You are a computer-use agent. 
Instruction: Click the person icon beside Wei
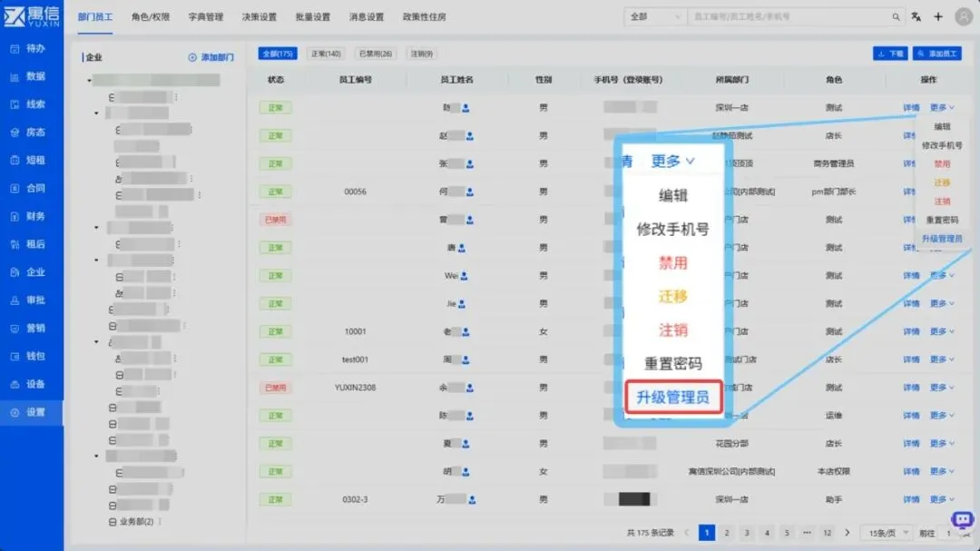(x=464, y=276)
